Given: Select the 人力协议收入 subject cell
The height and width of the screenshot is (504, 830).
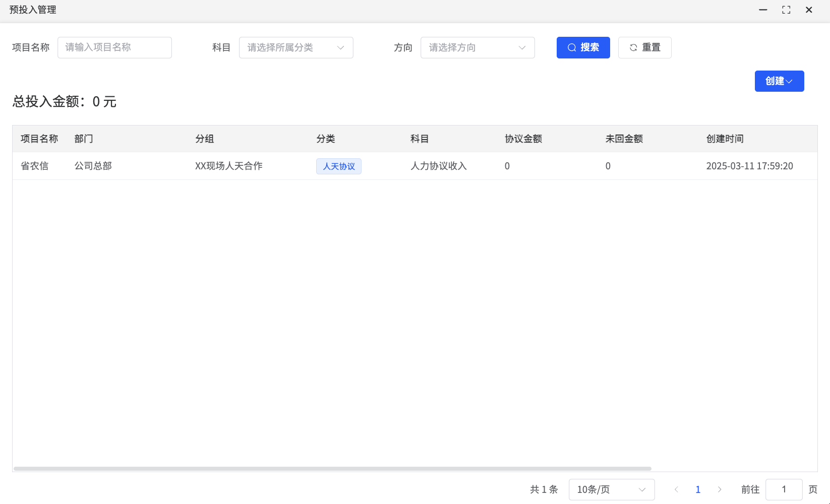Looking at the screenshot, I should (x=439, y=166).
